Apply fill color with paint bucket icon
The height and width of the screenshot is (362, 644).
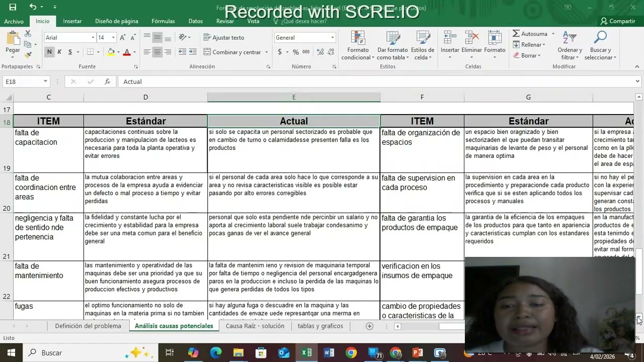(111, 52)
